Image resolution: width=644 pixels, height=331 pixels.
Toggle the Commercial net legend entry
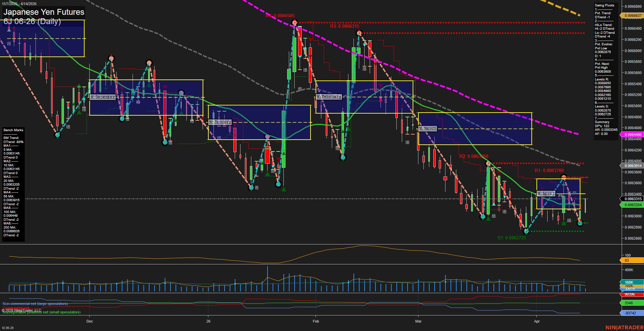[16, 308]
